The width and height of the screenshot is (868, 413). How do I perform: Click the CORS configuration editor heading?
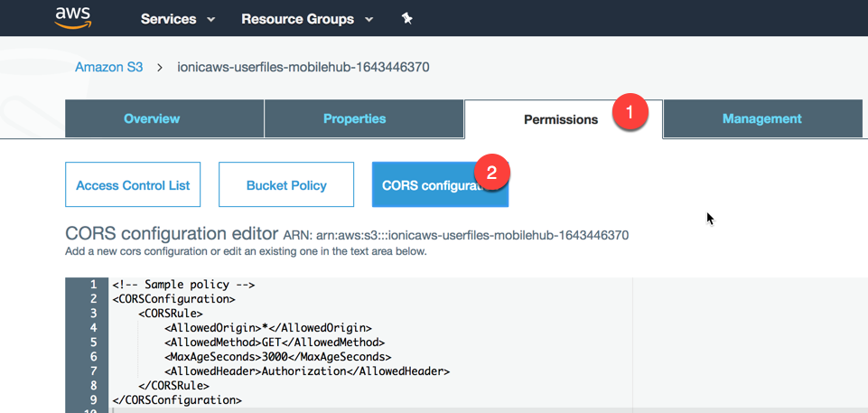(x=172, y=234)
